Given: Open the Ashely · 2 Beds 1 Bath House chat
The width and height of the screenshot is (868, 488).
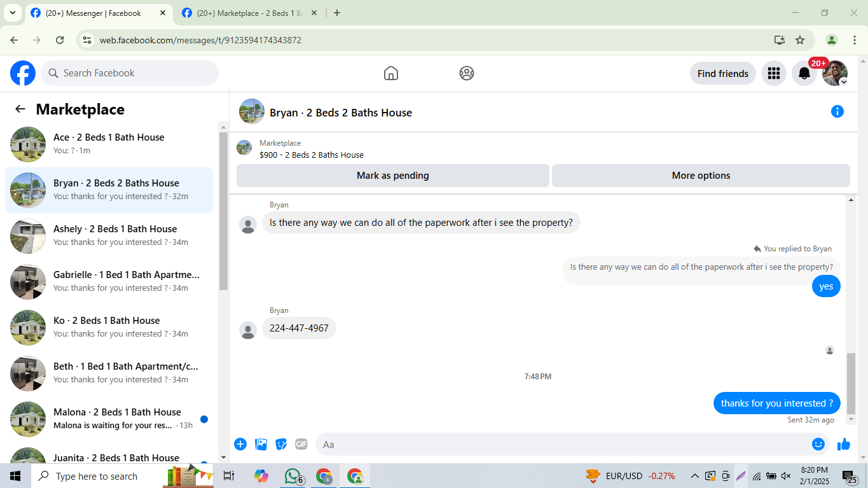Looking at the screenshot, I should (109, 236).
